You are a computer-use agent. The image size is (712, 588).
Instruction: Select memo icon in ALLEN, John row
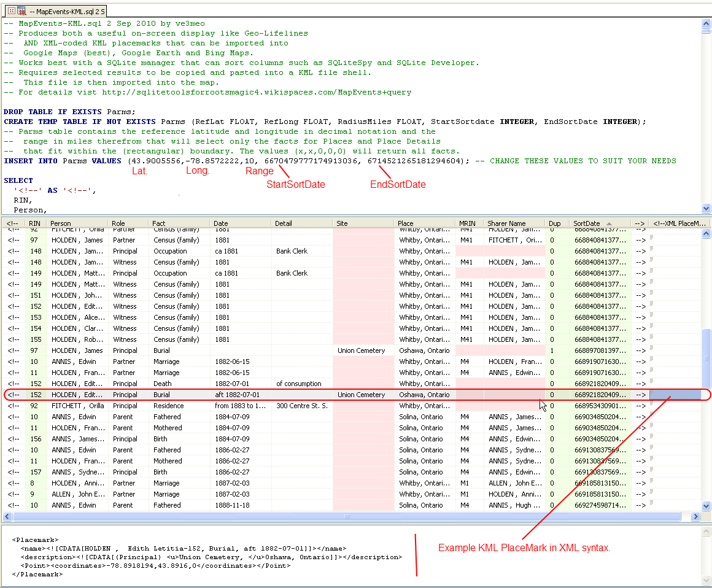[x=652, y=492]
